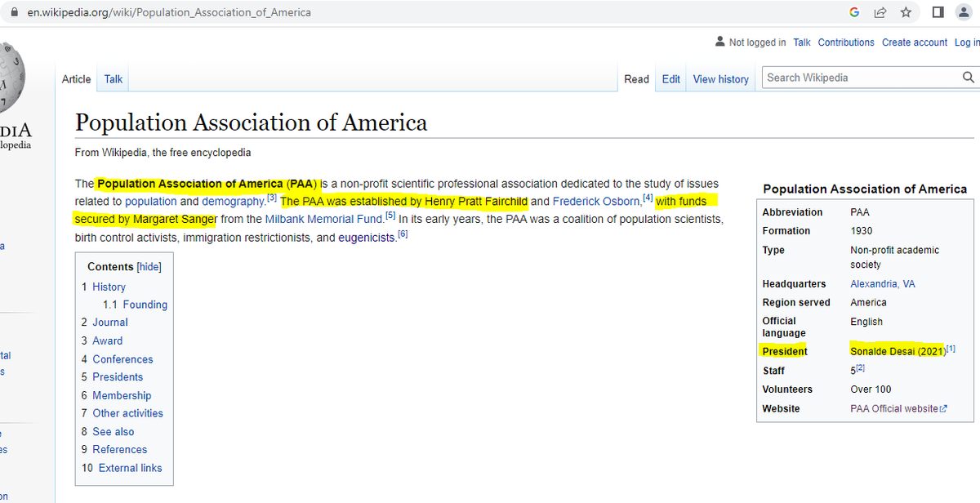The height and width of the screenshot is (503, 980).
Task: Click the share page icon
Action: coord(880,12)
